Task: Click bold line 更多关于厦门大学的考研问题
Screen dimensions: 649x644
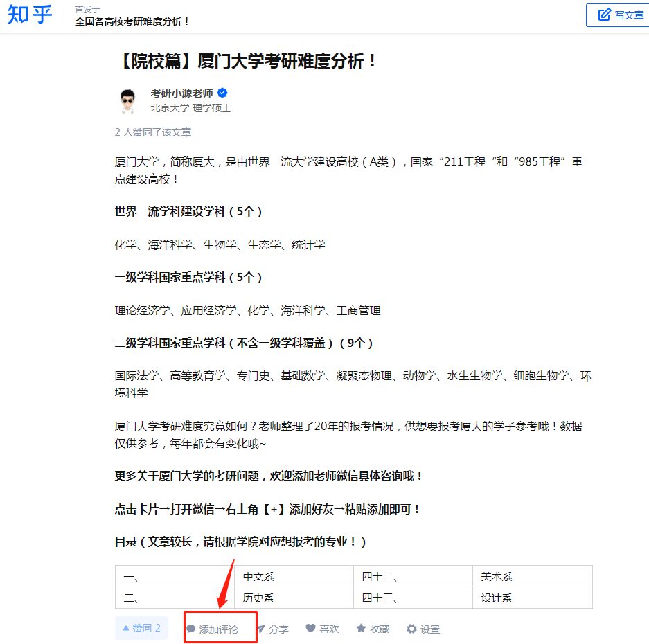Action: (x=269, y=476)
